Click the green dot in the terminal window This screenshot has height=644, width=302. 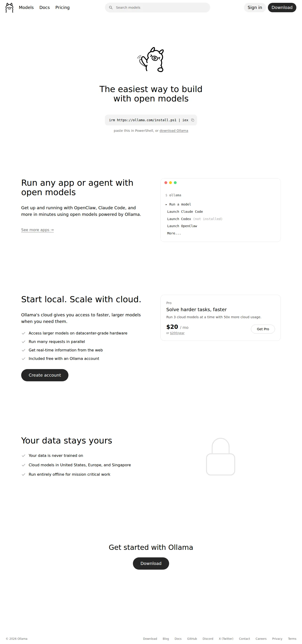pos(175,183)
